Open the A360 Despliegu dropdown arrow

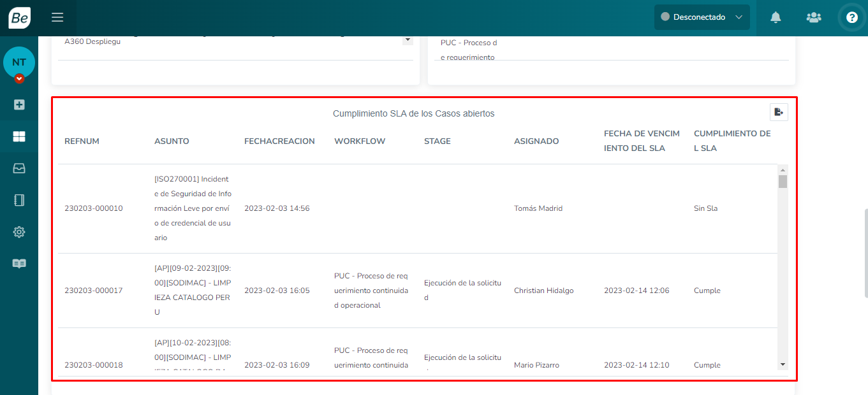(x=407, y=40)
